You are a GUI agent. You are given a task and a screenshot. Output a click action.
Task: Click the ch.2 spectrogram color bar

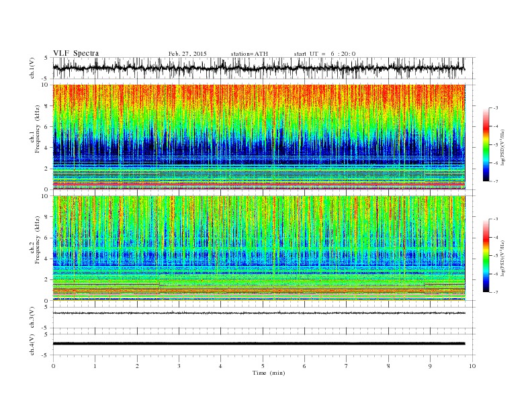[486, 255]
